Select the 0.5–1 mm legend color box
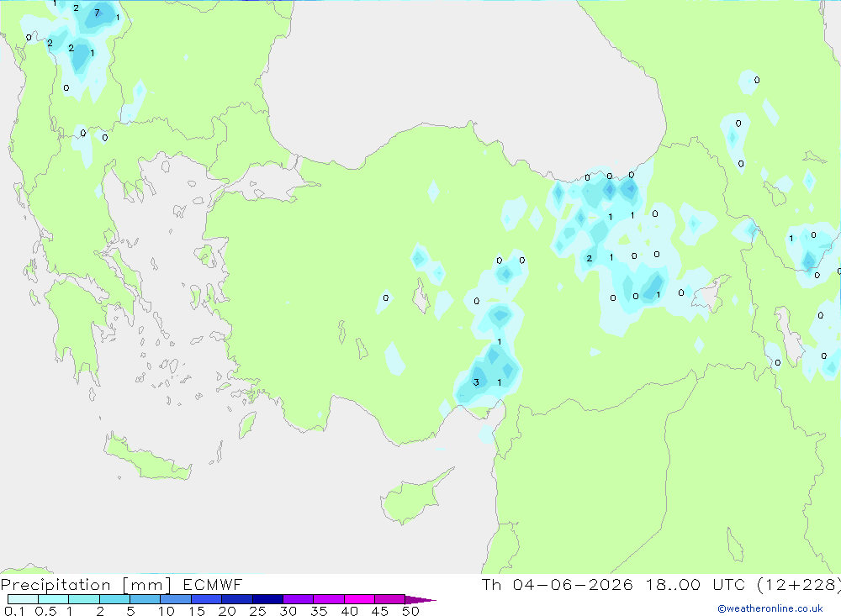 point(53,599)
